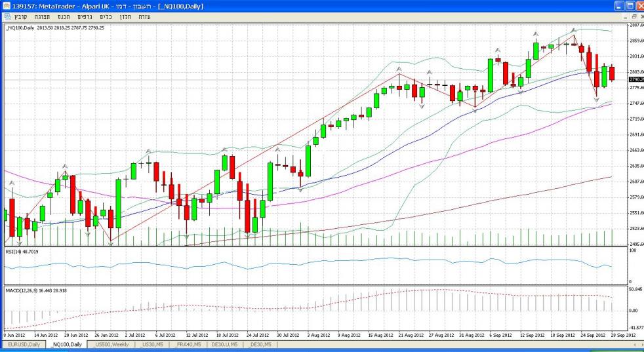Viewport: 644px width, 352px height.
Task: Click the MetaTrader app icon in title bar
Action: coord(6,6)
